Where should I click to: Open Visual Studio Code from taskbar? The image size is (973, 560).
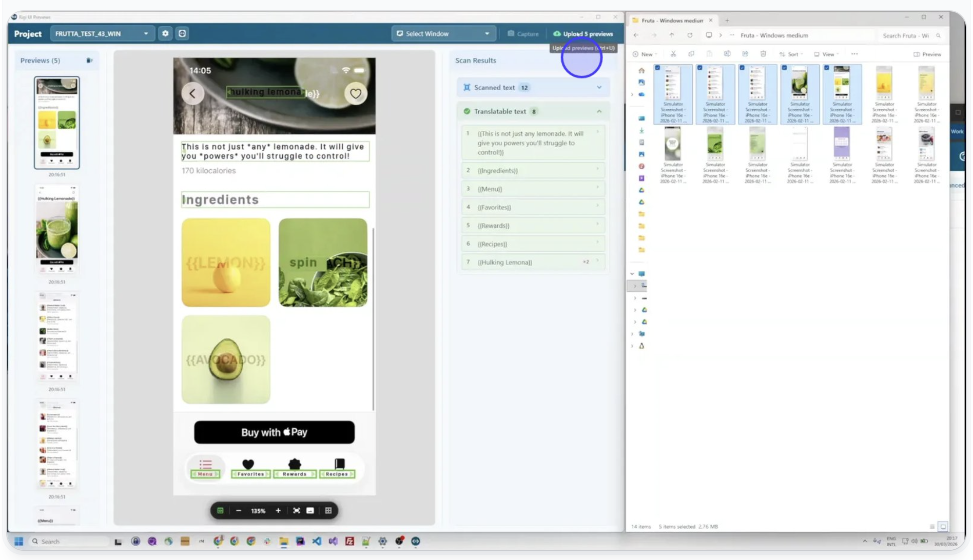(317, 542)
